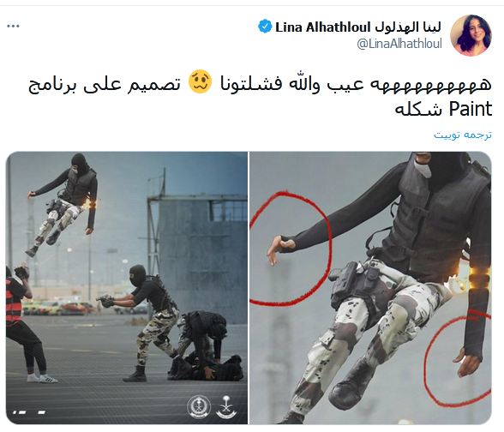Screen dimensions: 504x432
Task: Open the left photo of soldiers
Action: [127, 288]
